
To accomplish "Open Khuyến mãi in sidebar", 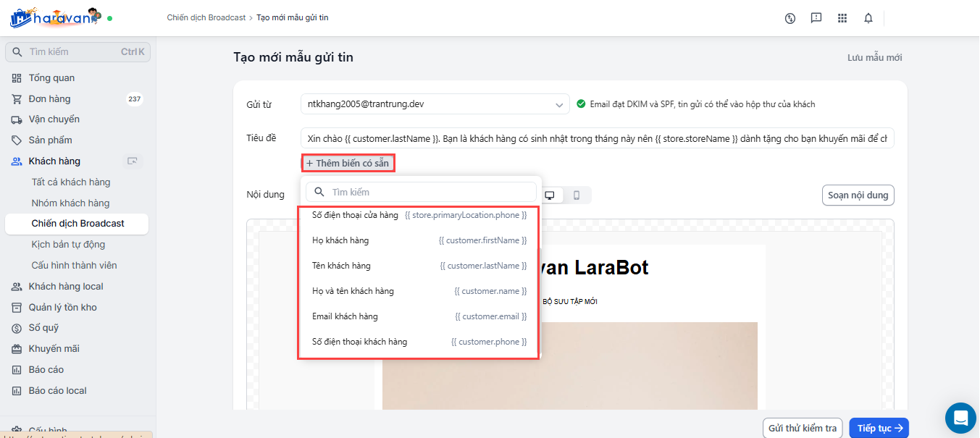I will point(54,349).
